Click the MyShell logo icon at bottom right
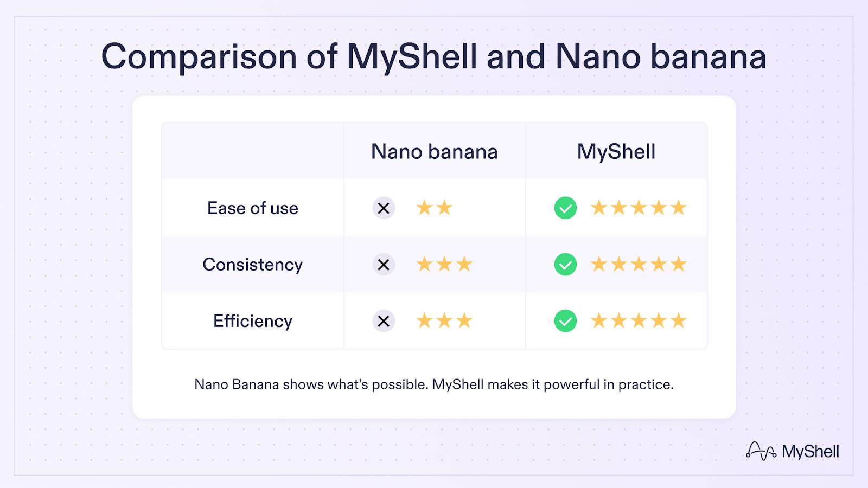Viewport: 868px width, 488px height. [x=761, y=451]
